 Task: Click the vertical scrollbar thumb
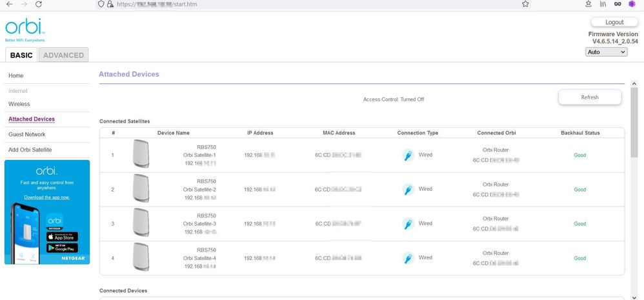(x=634, y=122)
